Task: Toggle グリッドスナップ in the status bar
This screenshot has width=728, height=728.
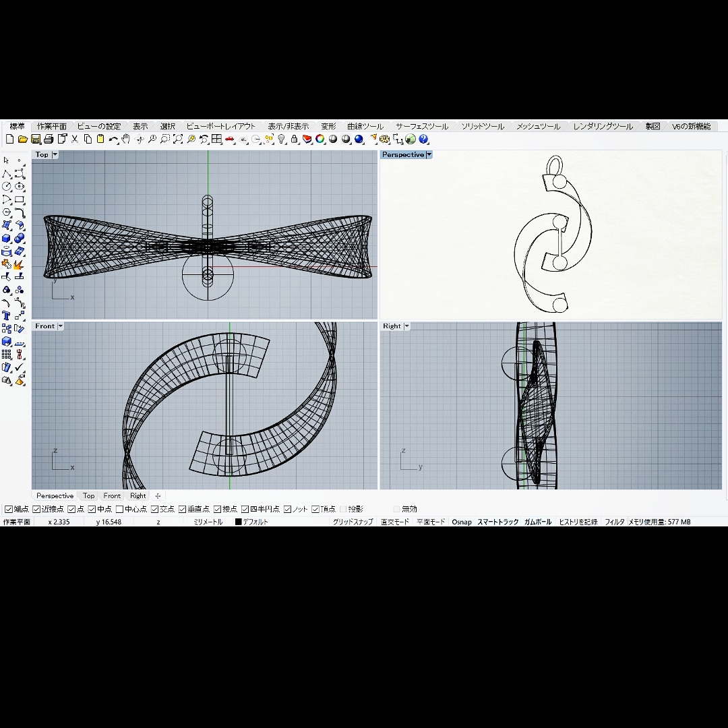Action: [353, 522]
